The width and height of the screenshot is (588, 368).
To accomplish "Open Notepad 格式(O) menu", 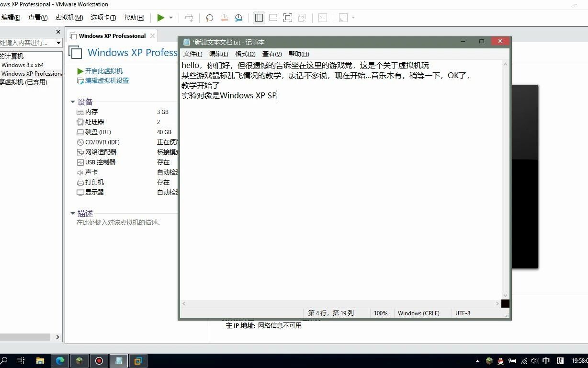I will tap(245, 54).
